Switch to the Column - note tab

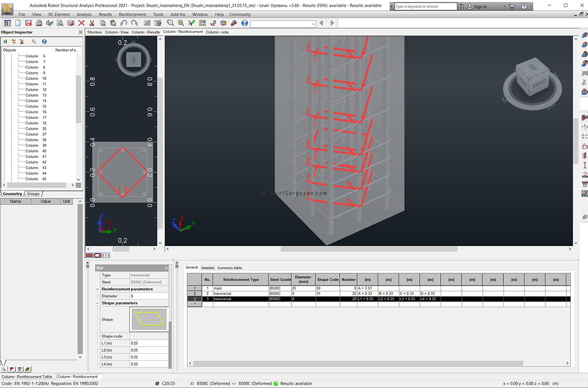pos(217,32)
